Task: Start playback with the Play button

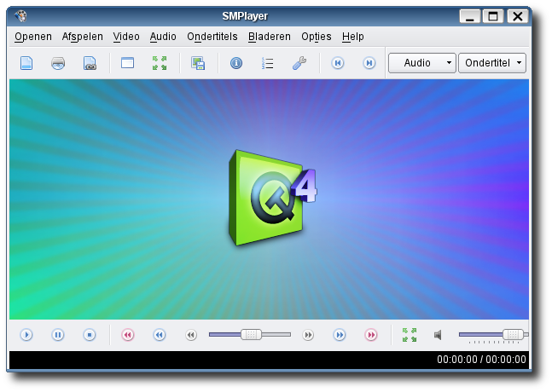Action: coord(26,335)
